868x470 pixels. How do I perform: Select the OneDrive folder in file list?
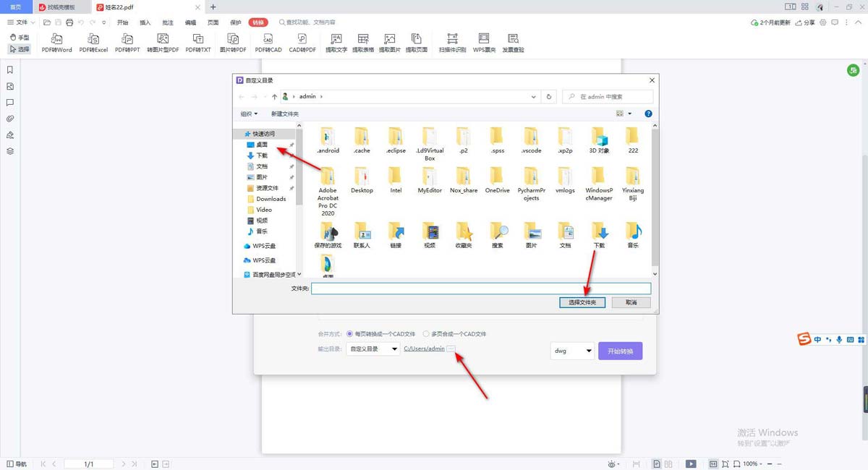point(497,181)
